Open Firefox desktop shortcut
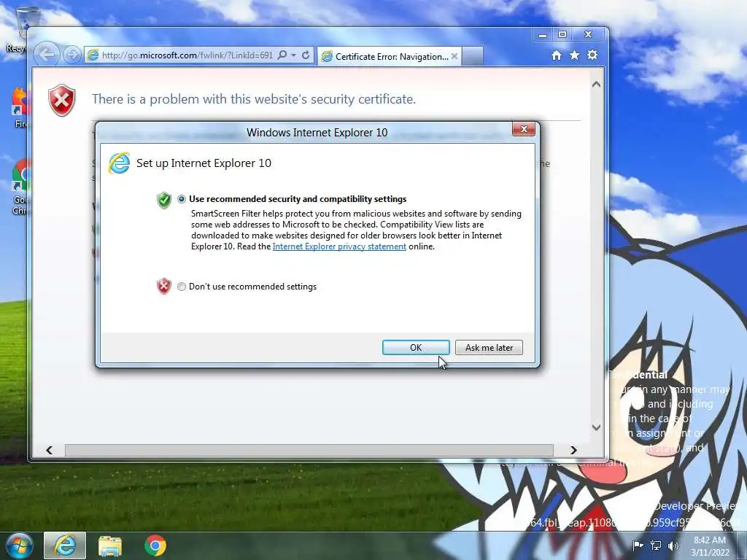Viewport: 747px width, 560px height. (20, 108)
